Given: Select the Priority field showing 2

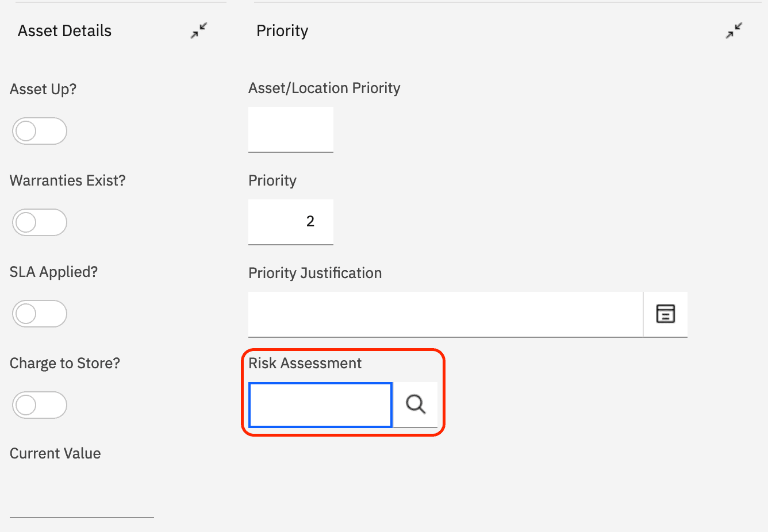Looking at the screenshot, I should click(x=291, y=222).
